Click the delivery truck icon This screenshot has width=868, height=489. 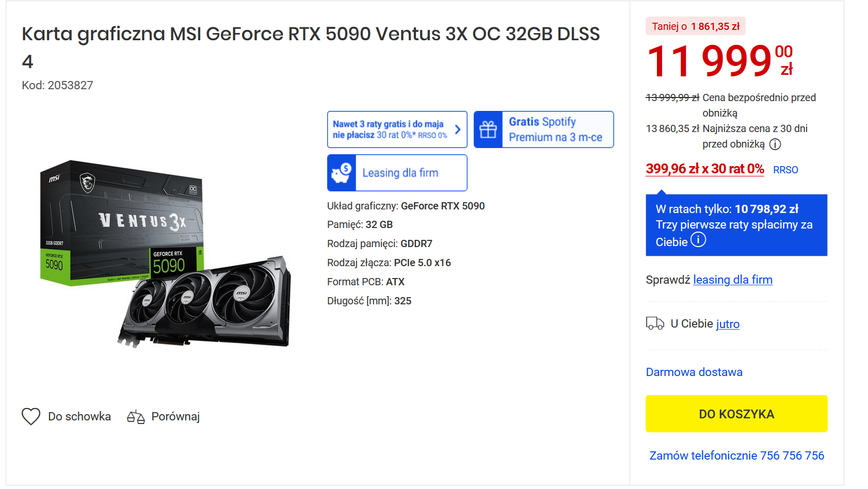point(655,323)
